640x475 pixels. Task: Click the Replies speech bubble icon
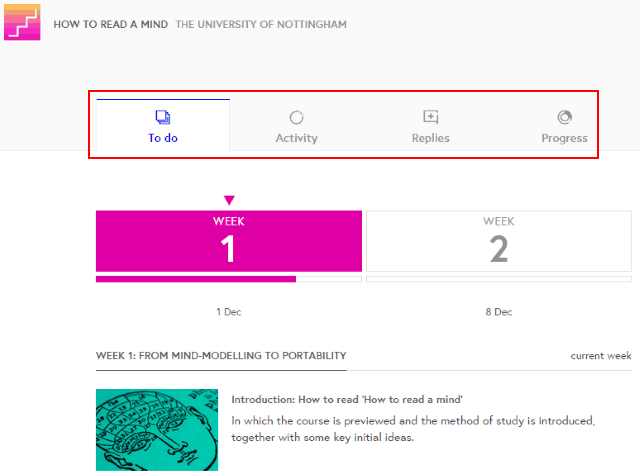point(430,117)
